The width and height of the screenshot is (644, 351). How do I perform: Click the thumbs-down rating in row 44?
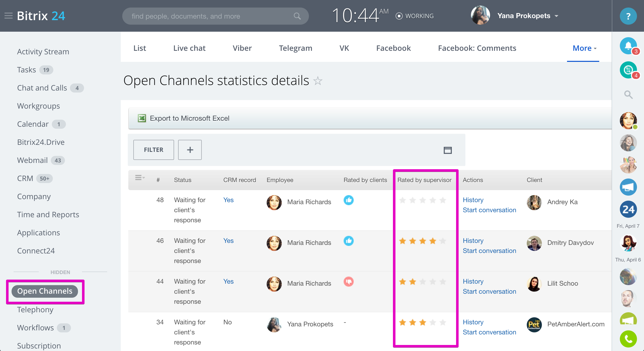point(348,282)
